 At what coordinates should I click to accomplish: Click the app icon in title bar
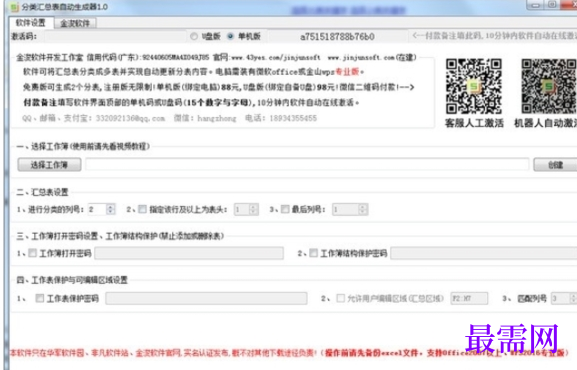(x=14, y=7)
